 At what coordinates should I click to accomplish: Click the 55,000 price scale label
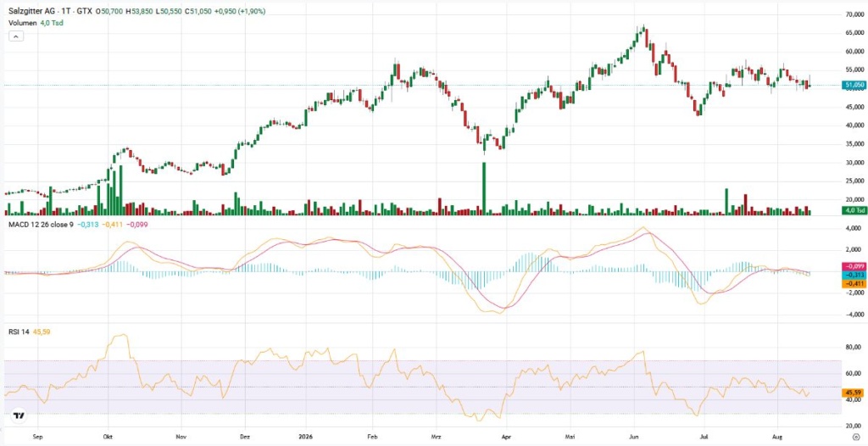[854, 70]
